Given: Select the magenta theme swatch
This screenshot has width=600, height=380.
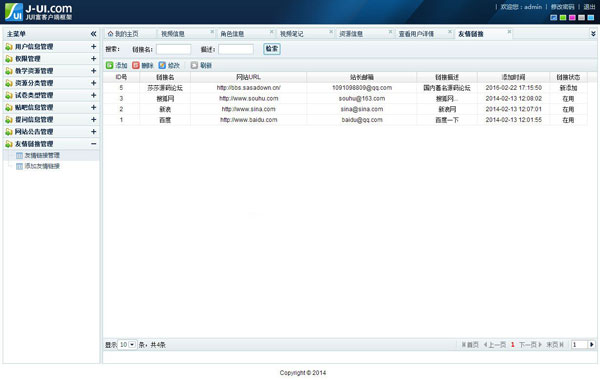Looking at the screenshot, I should [x=572, y=18].
